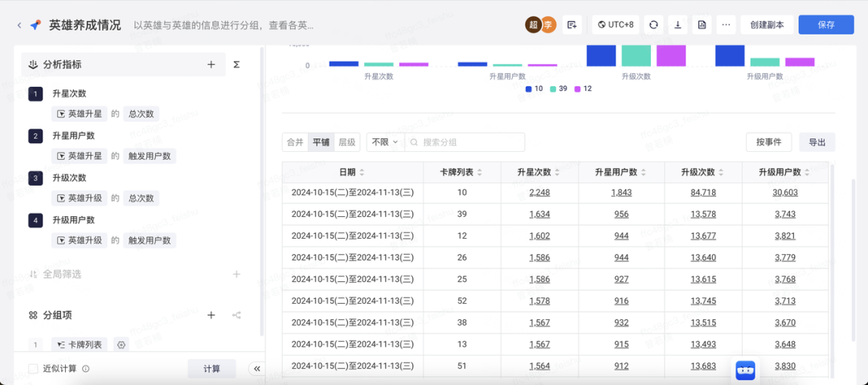The height and width of the screenshot is (385, 868).
Task: Click the 搜索分组 search field
Action: pos(465,142)
